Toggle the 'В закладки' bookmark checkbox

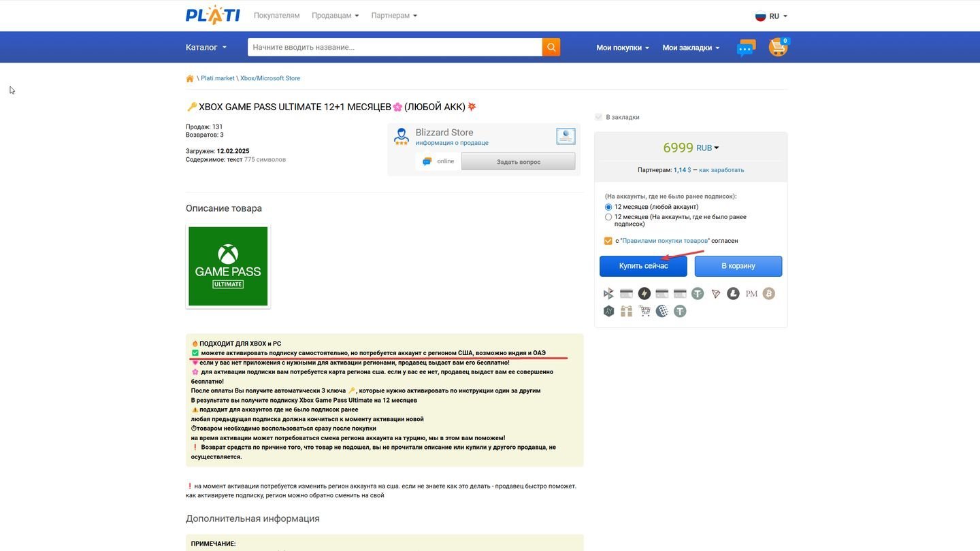click(599, 117)
